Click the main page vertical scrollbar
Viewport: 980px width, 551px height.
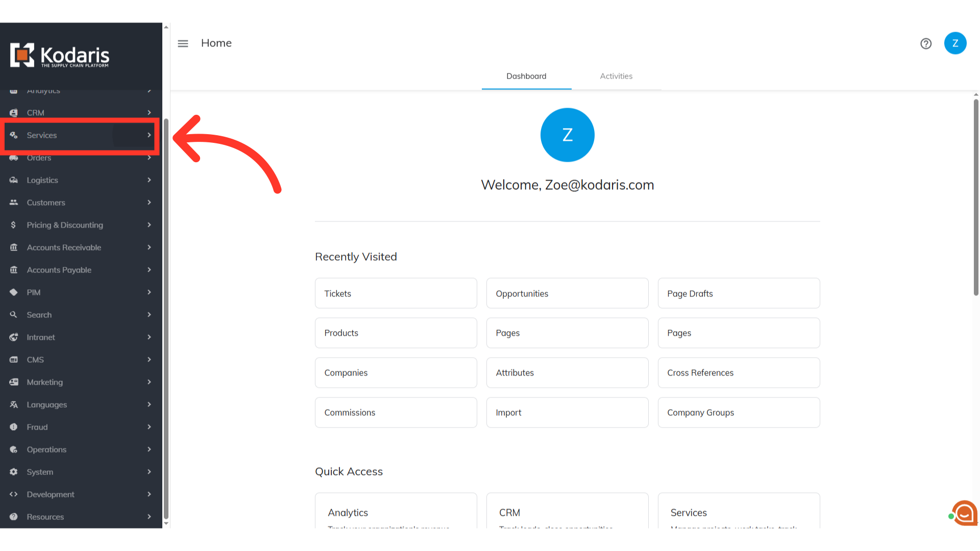(x=976, y=198)
